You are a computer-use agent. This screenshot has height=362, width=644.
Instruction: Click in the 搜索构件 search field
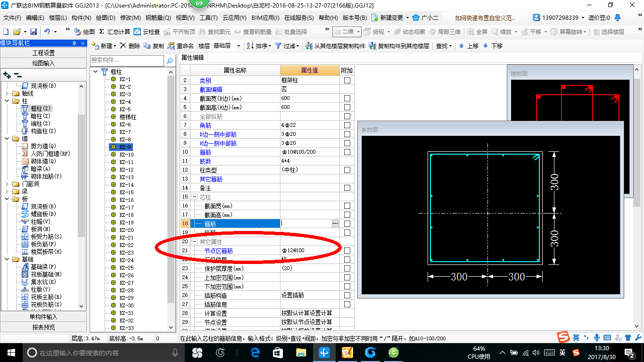coord(127,61)
